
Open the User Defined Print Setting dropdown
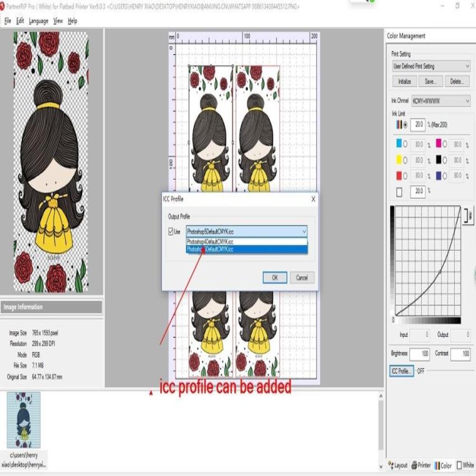468,66
